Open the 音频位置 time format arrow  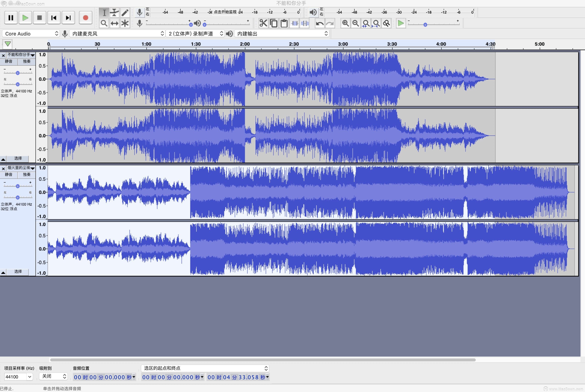pos(134,377)
